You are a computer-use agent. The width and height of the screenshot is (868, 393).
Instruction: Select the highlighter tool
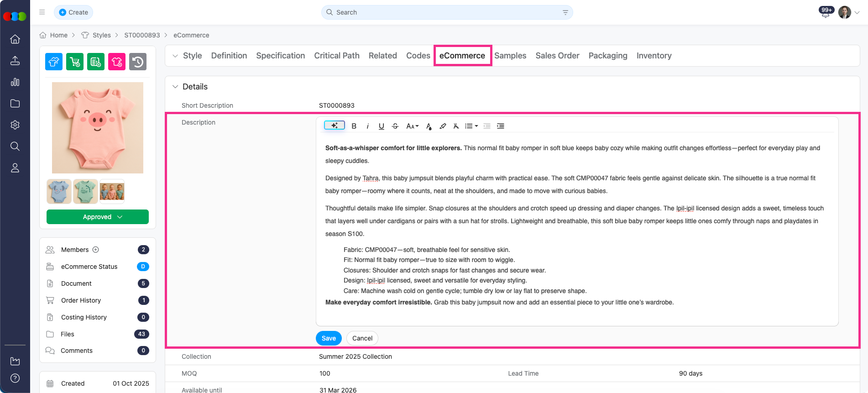coord(442,126)
